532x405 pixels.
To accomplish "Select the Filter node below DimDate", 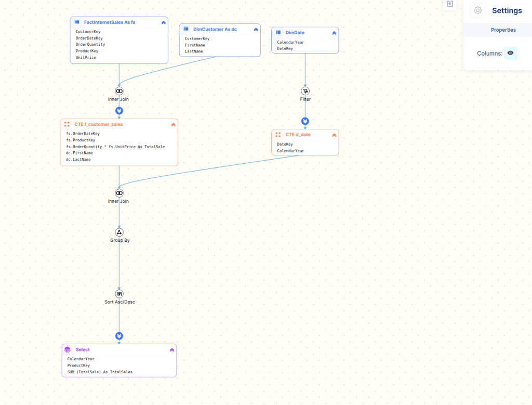I will [x=305, y=91].
